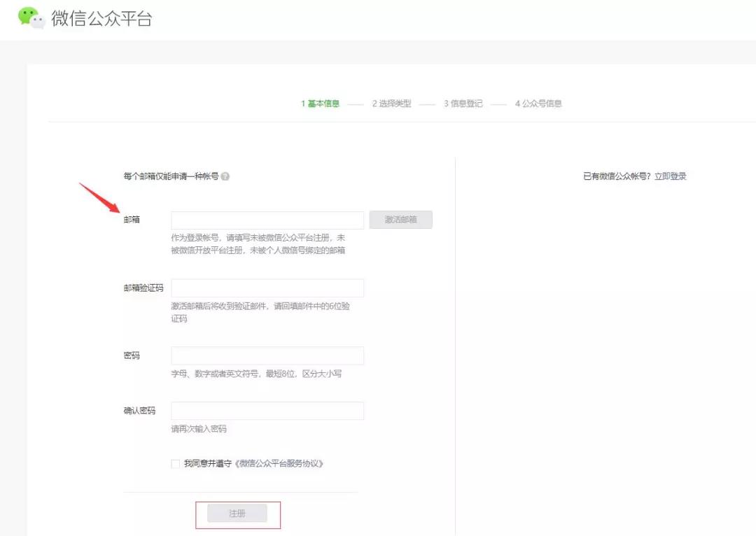
Task: Click the 密码 password input field
Action: tap(267, 355)
